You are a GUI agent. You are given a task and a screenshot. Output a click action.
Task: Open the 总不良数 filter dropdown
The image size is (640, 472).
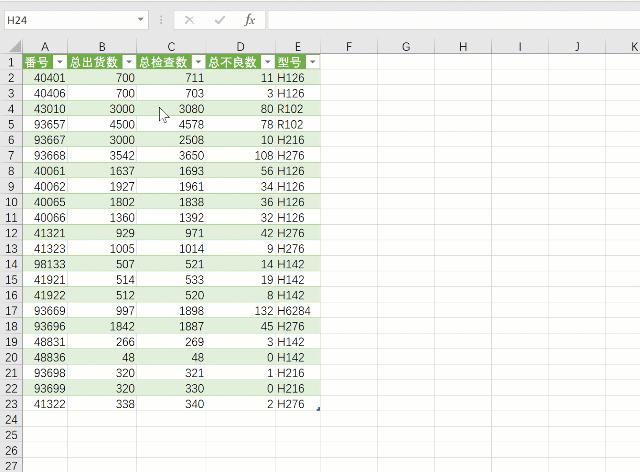click(x=267, y=62)
